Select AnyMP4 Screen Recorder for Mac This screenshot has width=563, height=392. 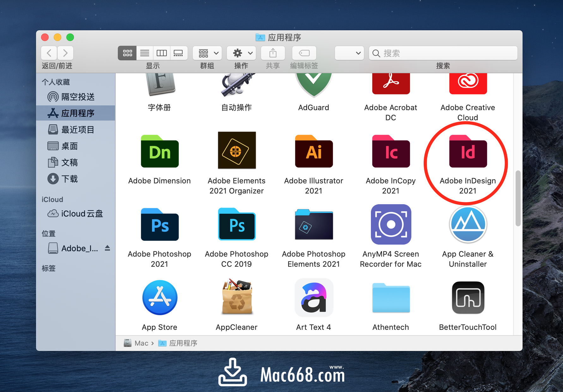[391, 224]
